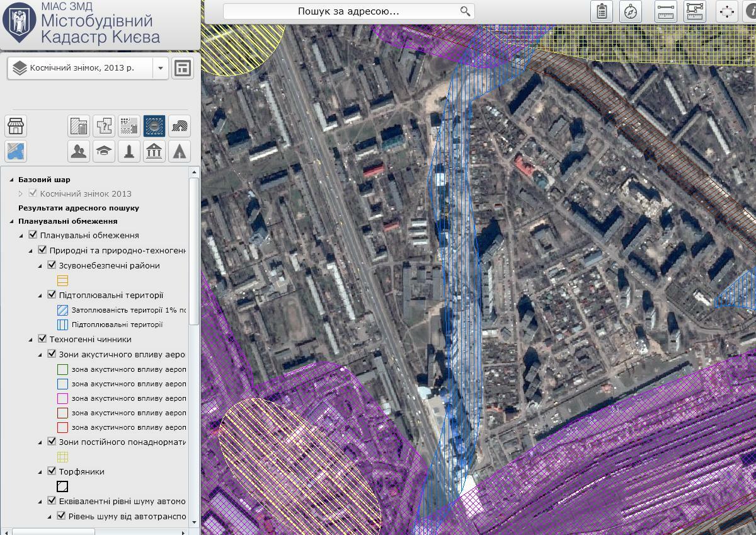The width and height of the screenshot is (756, 535).
Task: Open the zoning question-mark layer group icon
Action: (x=104, y=126)
